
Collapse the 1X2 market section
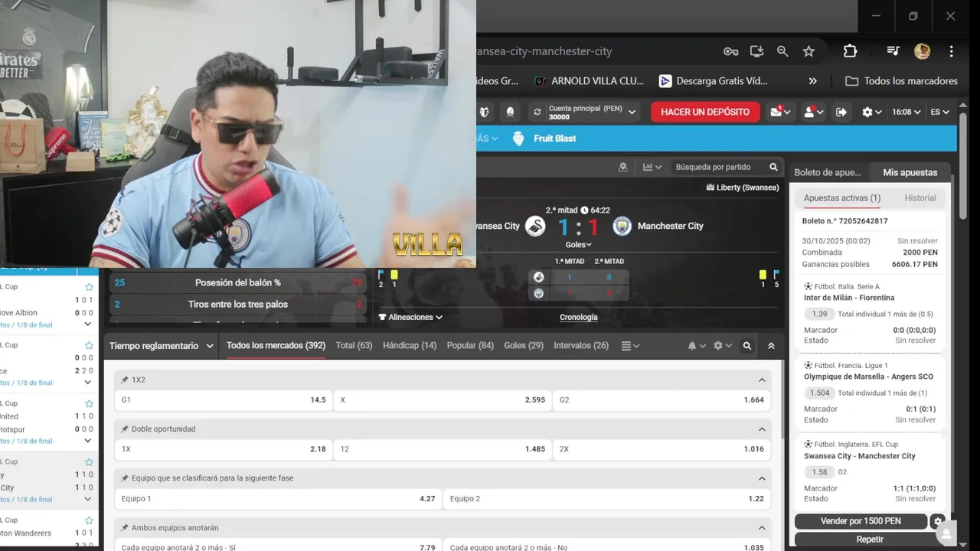point(762,380)
